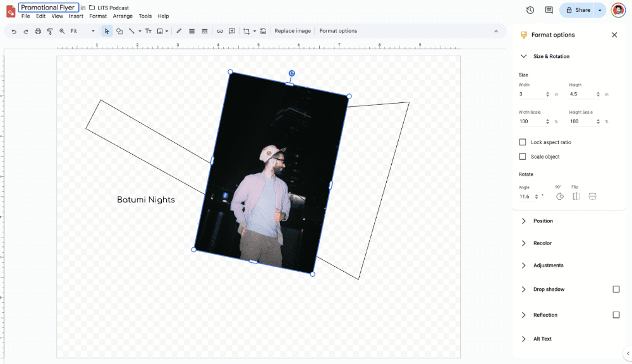Click the Undo arrow in toolbar

click(x=14, y=31)
